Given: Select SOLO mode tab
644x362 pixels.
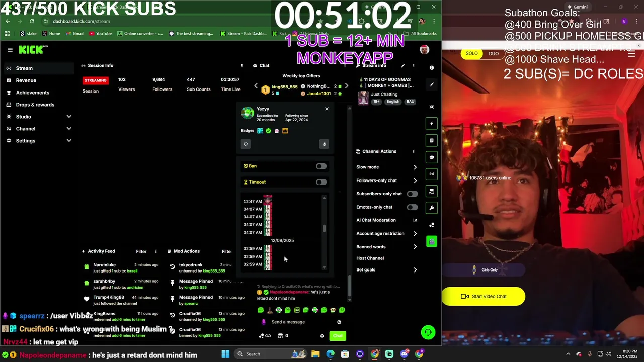Looking at the screenshot, I should (x=471, y=54).
